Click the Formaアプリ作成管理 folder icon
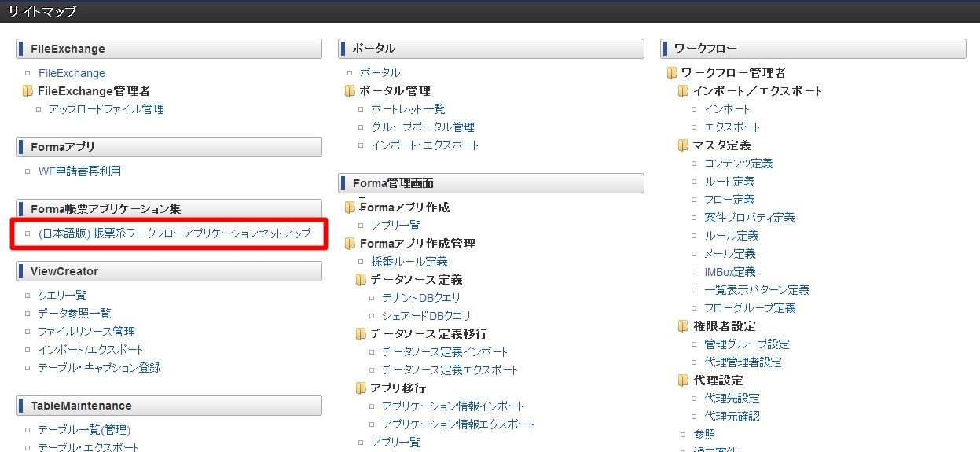Screen dimensions: 980x452 [351, 244]
